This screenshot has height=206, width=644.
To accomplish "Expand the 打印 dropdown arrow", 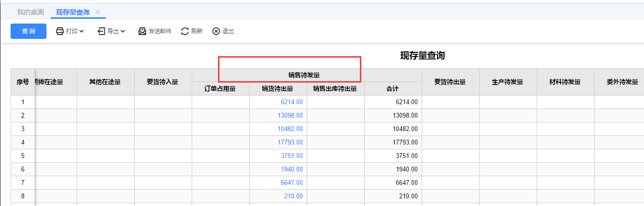I will click(x=81, y=31).
